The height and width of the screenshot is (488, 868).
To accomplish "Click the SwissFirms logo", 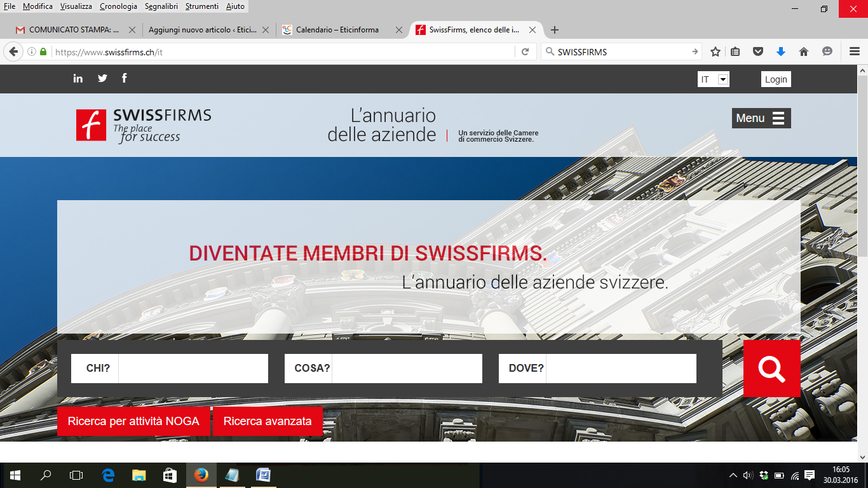I will (144, 125).
